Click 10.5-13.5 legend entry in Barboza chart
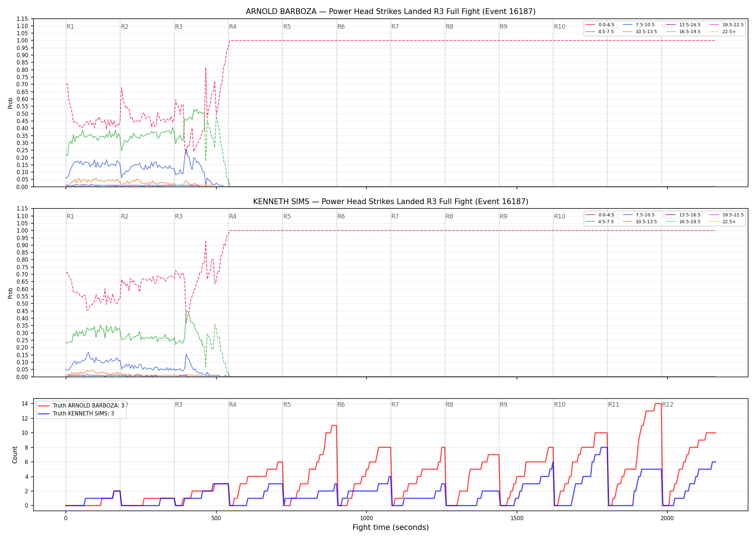The width and height of the screenshot is (756, 540). (640, 32)
